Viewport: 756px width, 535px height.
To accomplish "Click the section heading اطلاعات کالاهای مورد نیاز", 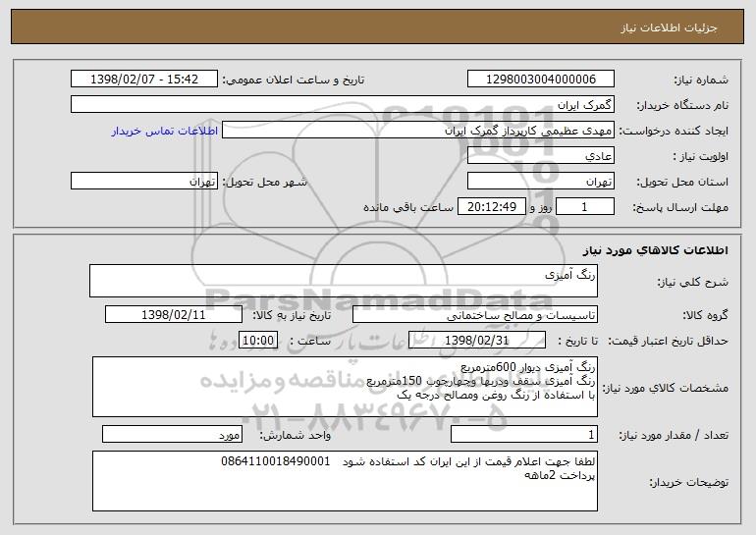I will click(655, 250).
